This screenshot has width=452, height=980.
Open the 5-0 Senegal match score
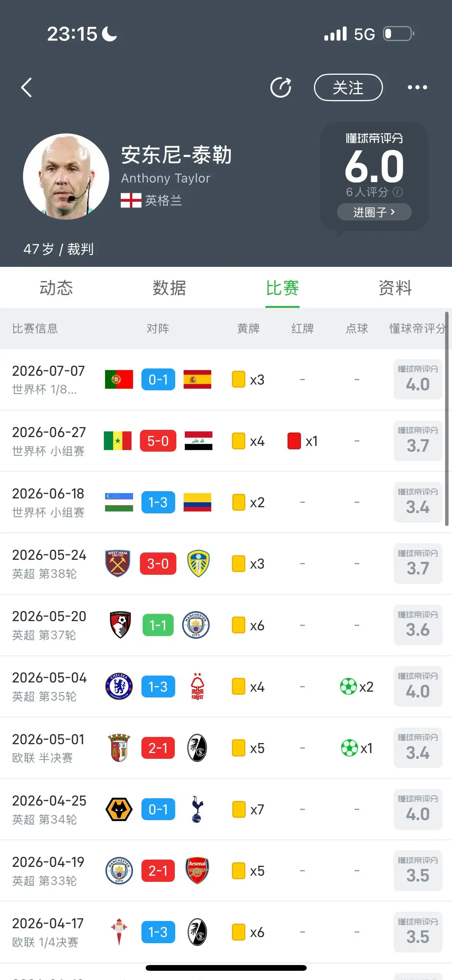tap(158, 441)
